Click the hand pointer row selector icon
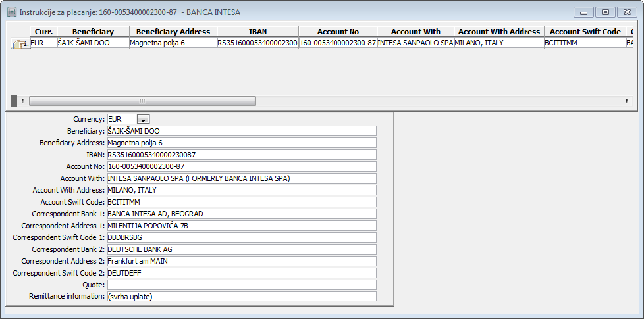 click(x=18, y=43)
